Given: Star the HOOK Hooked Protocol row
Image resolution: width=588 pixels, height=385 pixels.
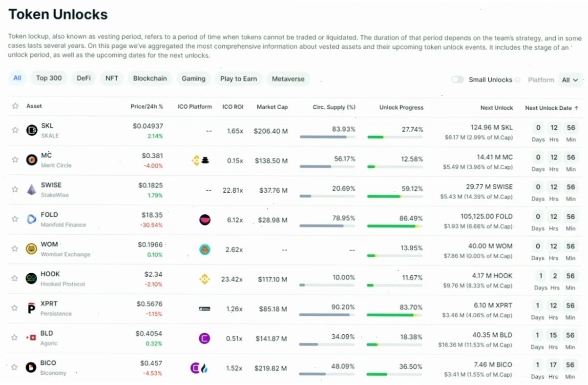Looking at the screenshot, I should pos(15,278).
